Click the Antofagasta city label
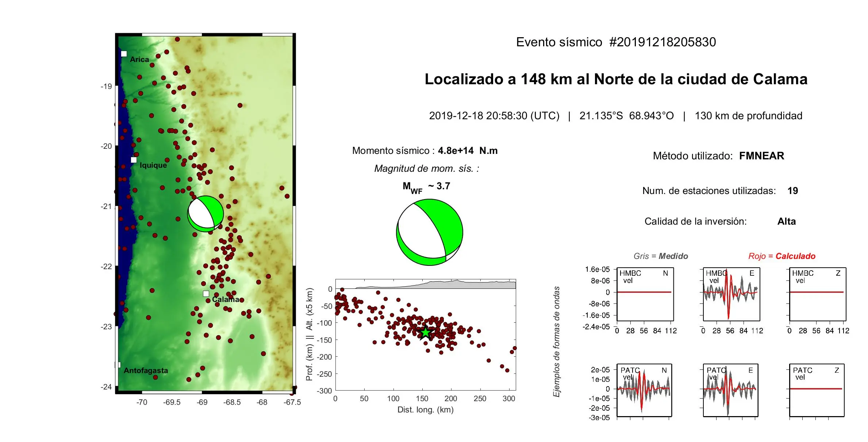The image size is (868, 442). click(146, 370)
